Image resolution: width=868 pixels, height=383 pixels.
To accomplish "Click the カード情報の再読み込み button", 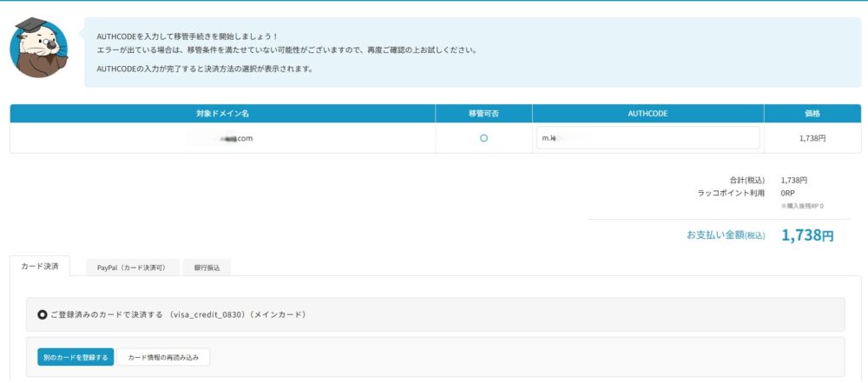I will [x=163, y=357].
